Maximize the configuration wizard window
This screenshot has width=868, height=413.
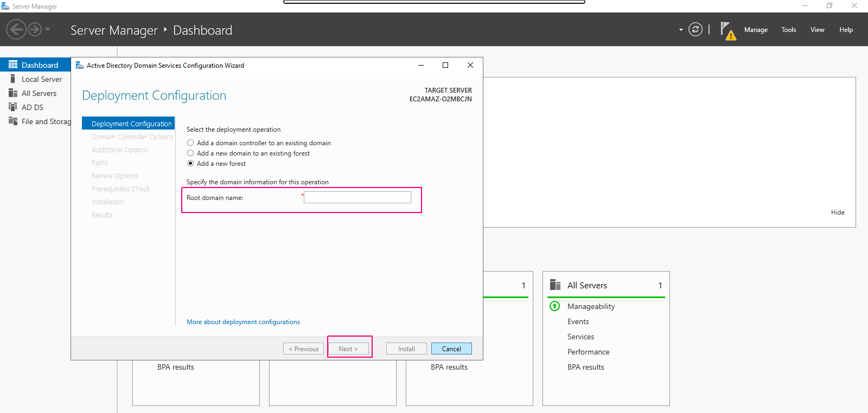[445, 65]
